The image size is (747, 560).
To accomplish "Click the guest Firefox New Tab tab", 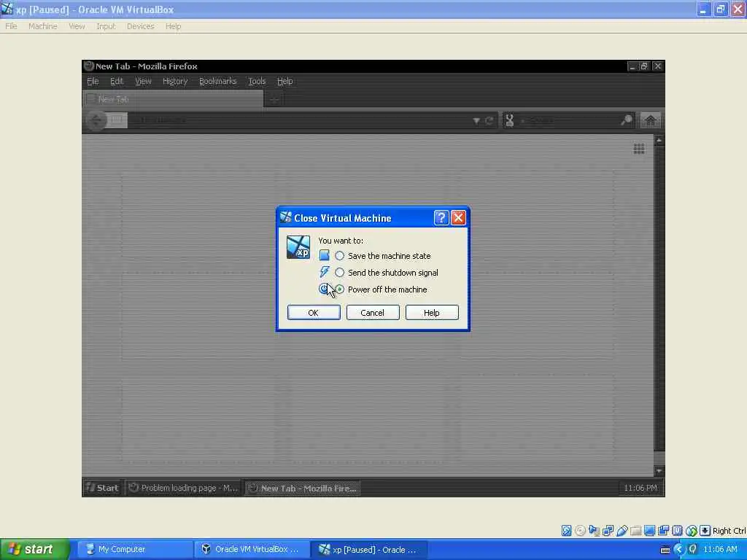I will [174, 99].
